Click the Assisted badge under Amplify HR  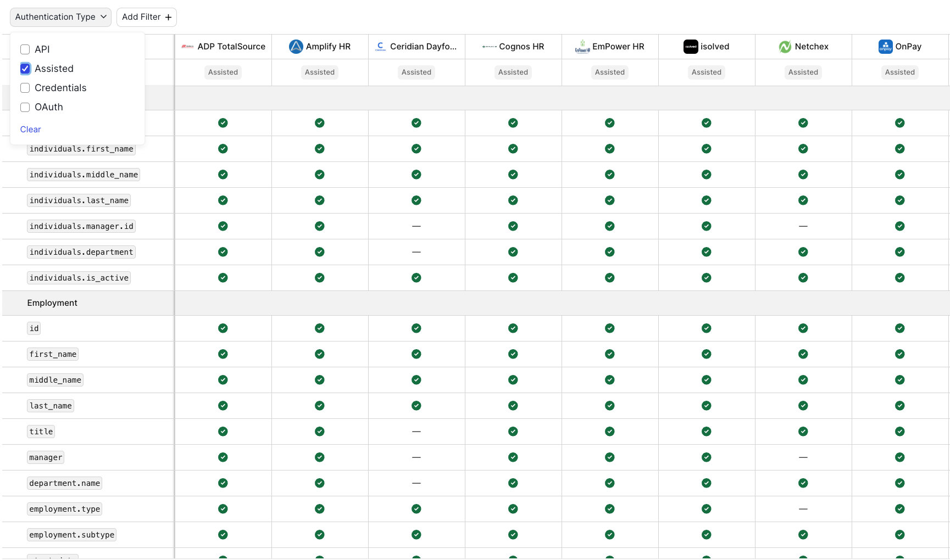tap(320, 72)
